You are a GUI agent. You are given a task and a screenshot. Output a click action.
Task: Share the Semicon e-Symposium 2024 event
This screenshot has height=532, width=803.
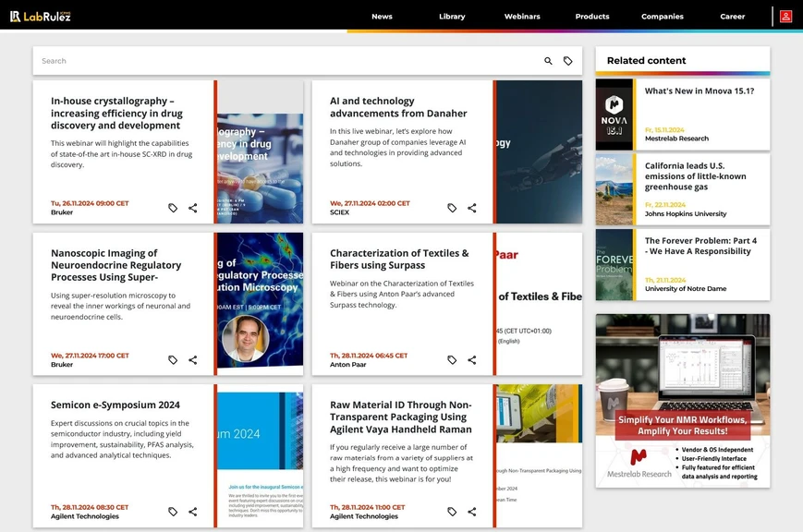[192, 512]
